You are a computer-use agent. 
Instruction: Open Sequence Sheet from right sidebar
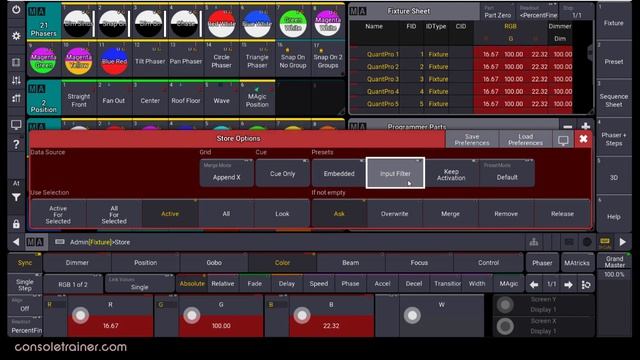coord(613,100)
